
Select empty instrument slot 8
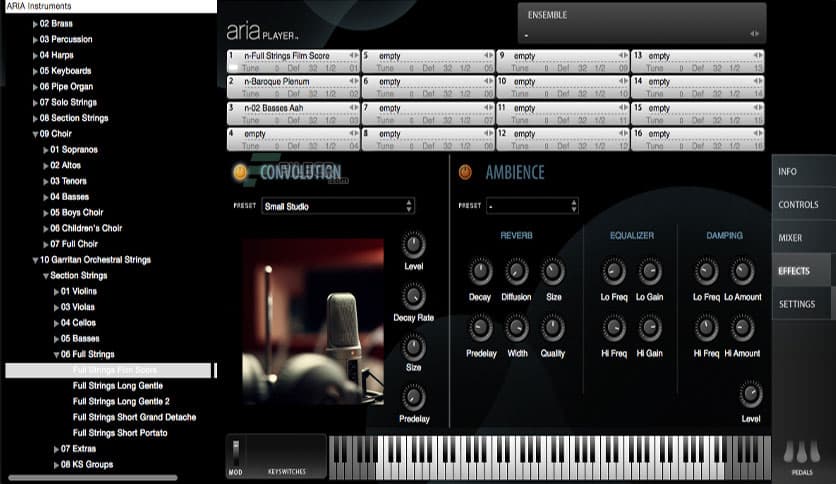[x=428, y=139]
